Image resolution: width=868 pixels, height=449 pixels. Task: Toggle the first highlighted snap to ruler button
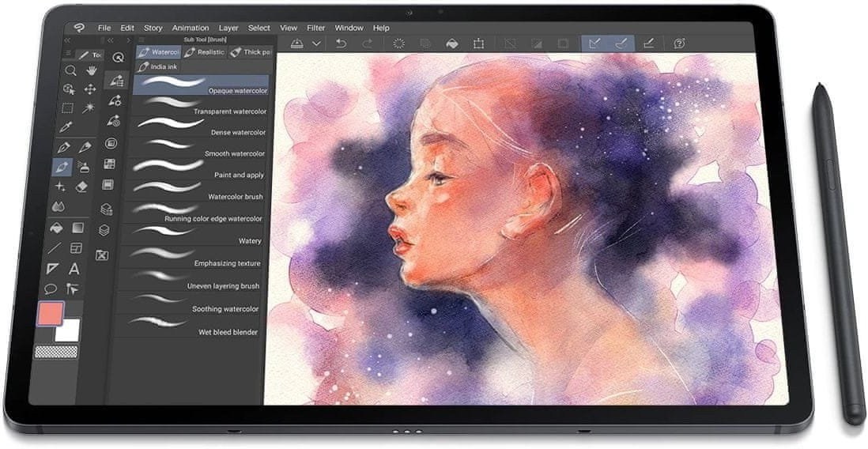click(595, 43)
